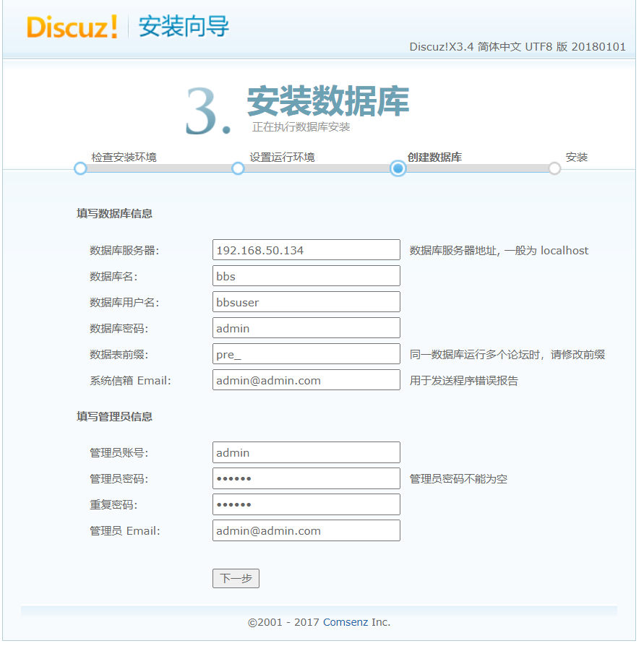Click the 重复密码 label
This screenshot has width=644, height=646.
click(x=113, y=504)
